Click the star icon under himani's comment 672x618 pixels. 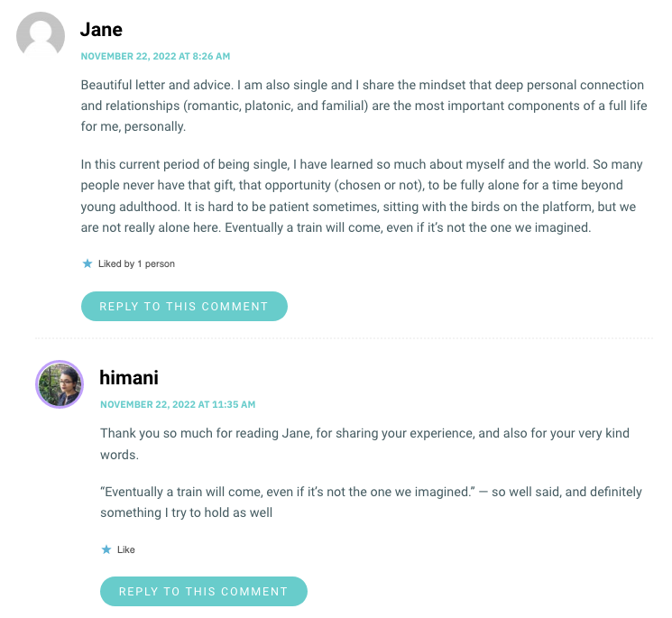coord(106,549)
